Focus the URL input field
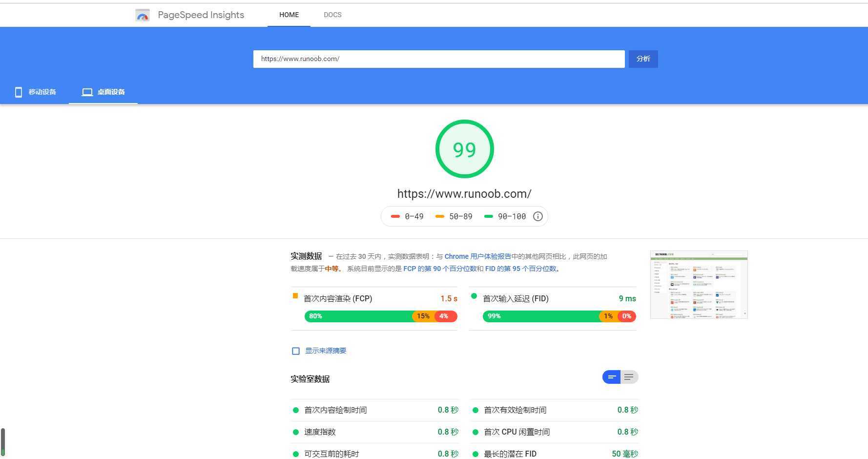 (x=439, y=59)
